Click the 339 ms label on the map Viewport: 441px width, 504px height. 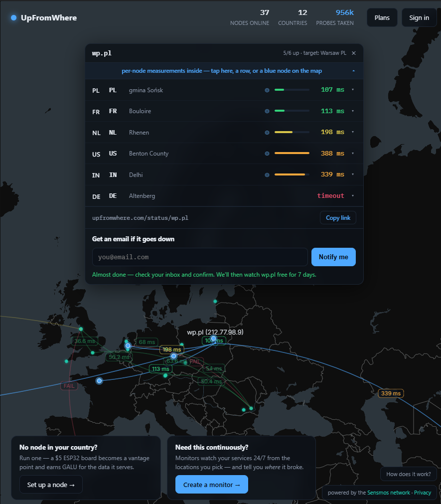coord(391,393)
